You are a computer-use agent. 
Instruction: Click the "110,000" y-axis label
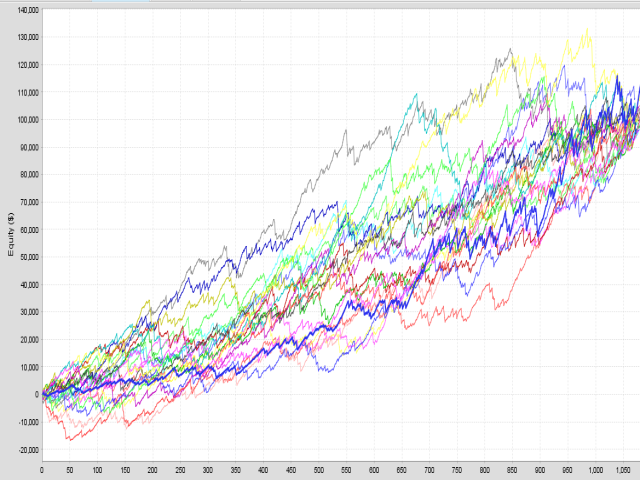[28, 93]
